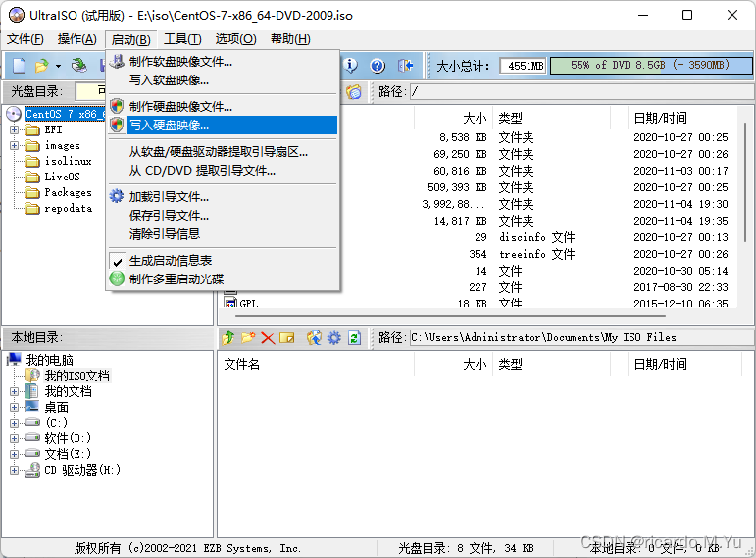Viewport: 756px width, 558px height.
Task: Click the gear icon beside 加载引导文件
Action: [x=117, y=196]
